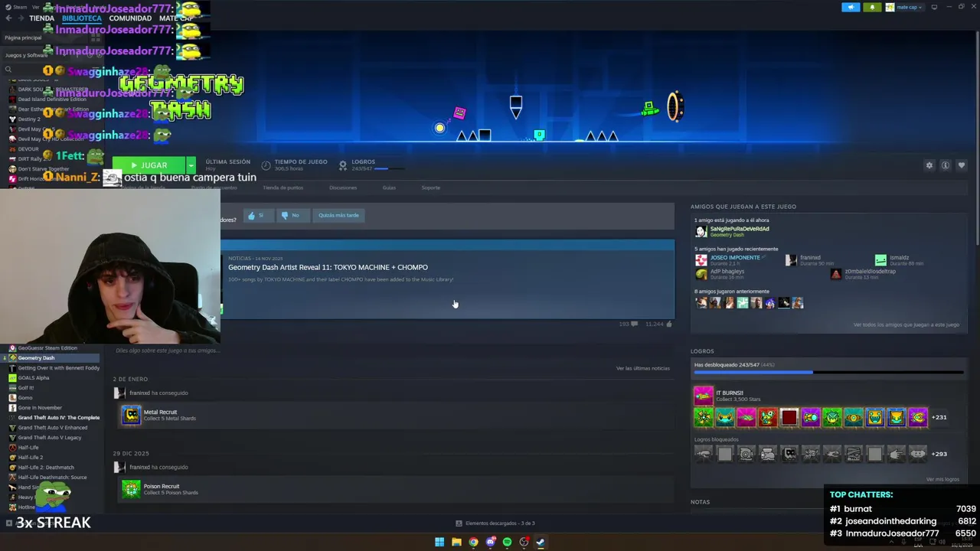Open File Explorer from taskbar
The height and width of the screenshot is (551, 980).
pos(456,542)
